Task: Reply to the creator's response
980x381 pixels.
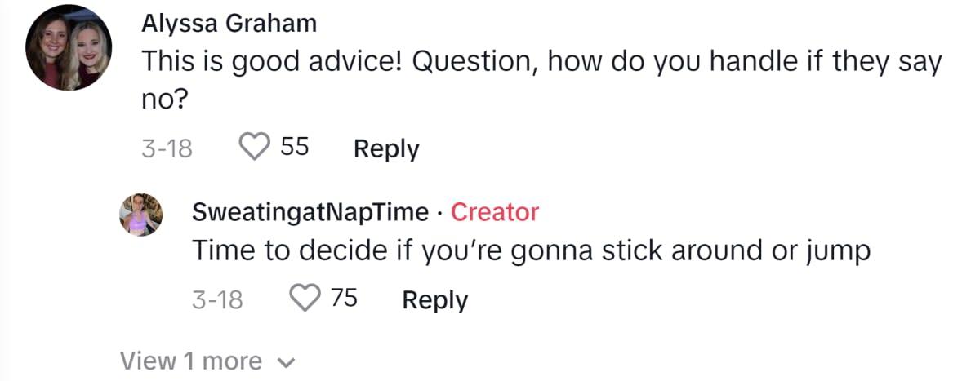Action: click(x=435, y=299)
